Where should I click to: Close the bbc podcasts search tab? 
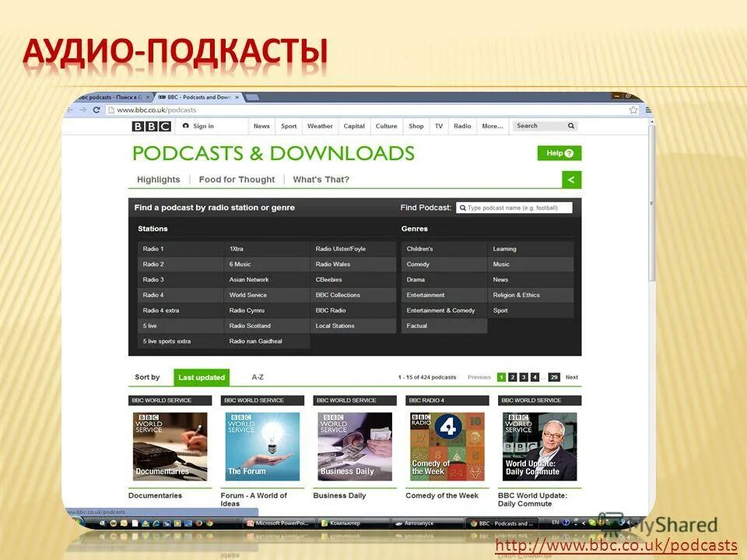coord(148,97)
